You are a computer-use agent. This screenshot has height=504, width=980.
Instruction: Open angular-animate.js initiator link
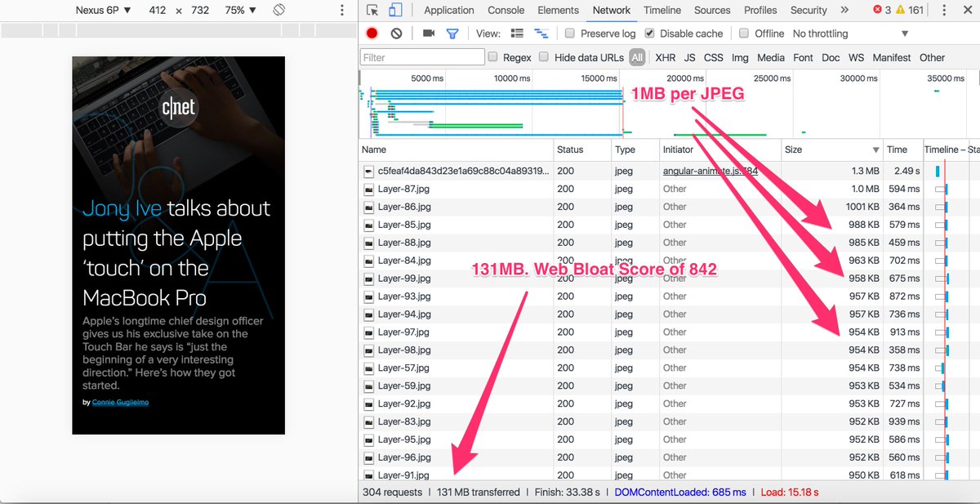pyautogui.click(x=710, y=171)
